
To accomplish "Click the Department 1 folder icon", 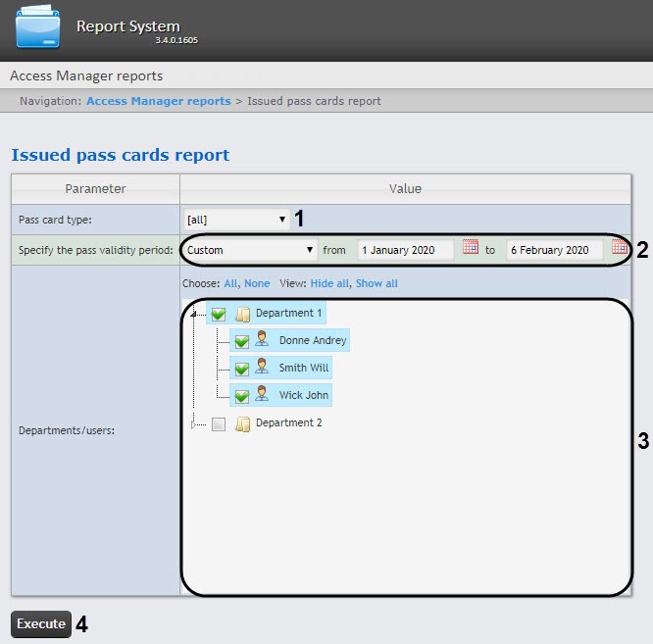I will point(243,315).
